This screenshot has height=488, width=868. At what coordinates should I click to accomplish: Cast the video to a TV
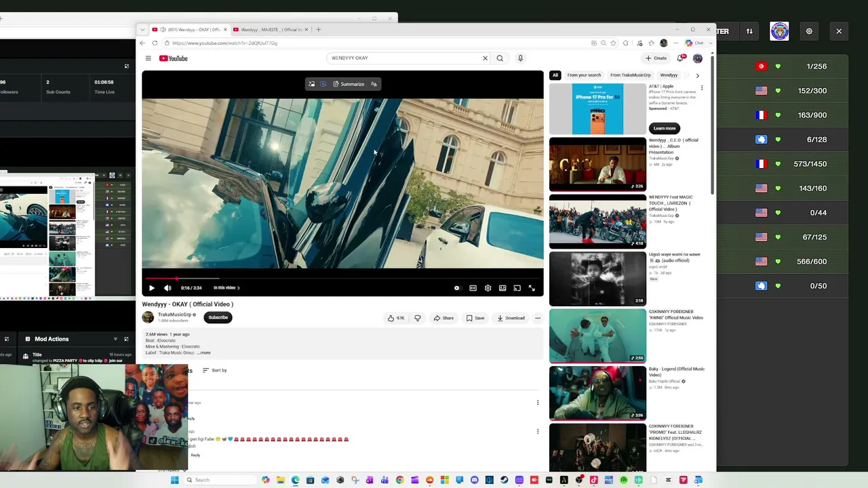click(517, 288)
